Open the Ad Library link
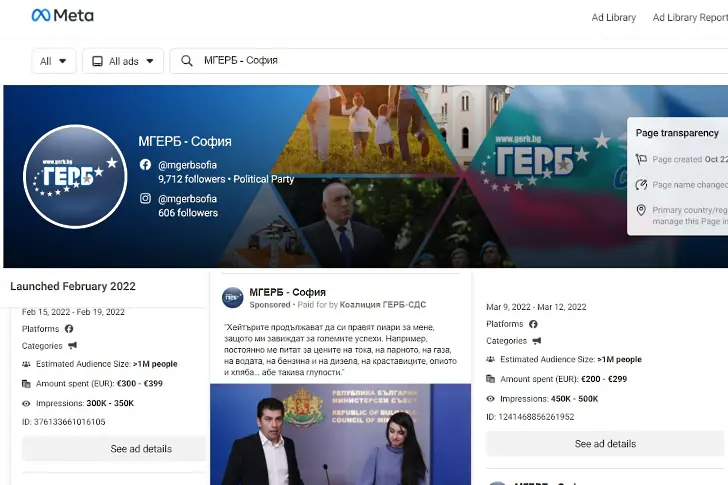728x485 pixels. point(613,18)
